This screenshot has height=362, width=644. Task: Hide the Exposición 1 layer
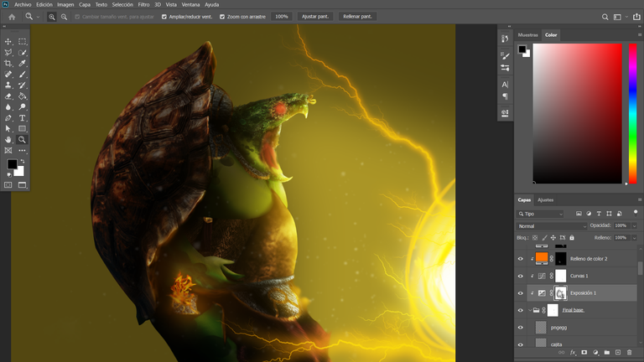click(521, 293)
